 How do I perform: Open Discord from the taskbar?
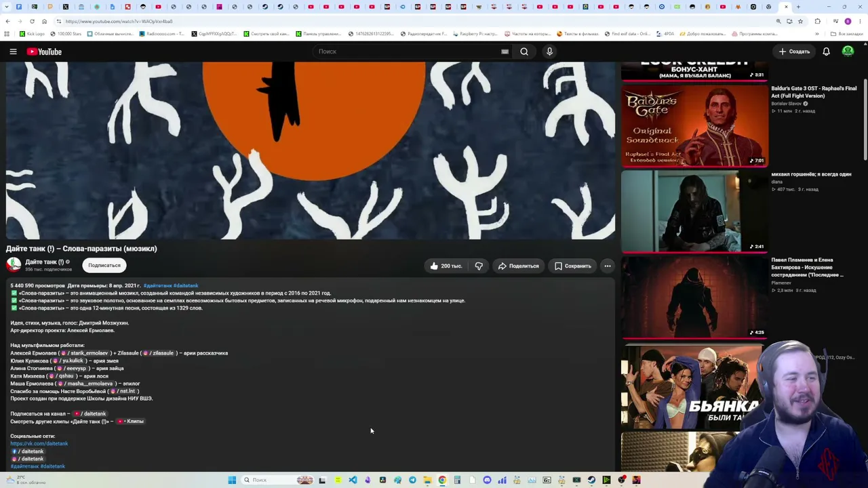click(487, 480)
